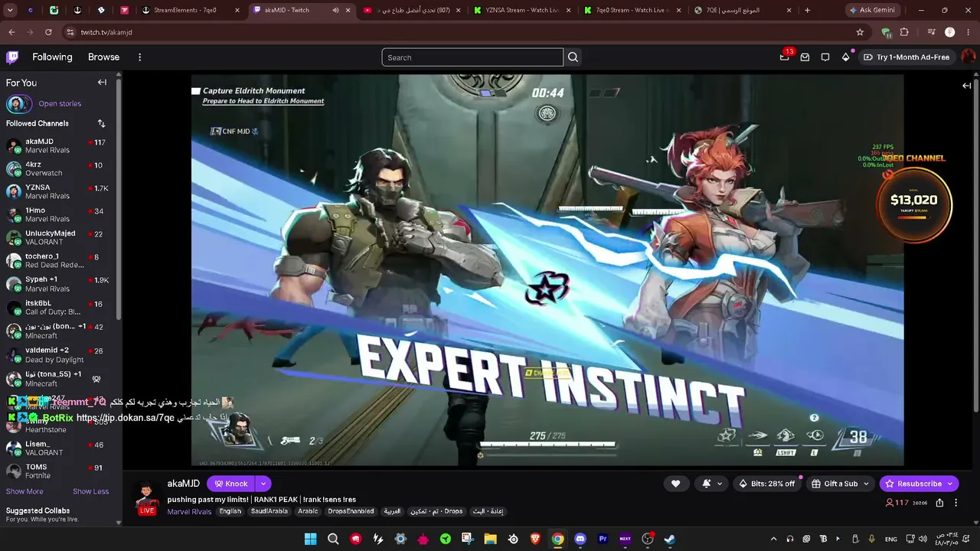The height and width of the screenshot is (551, 980).
Task: Open a new browser tab
Action: 807,10
